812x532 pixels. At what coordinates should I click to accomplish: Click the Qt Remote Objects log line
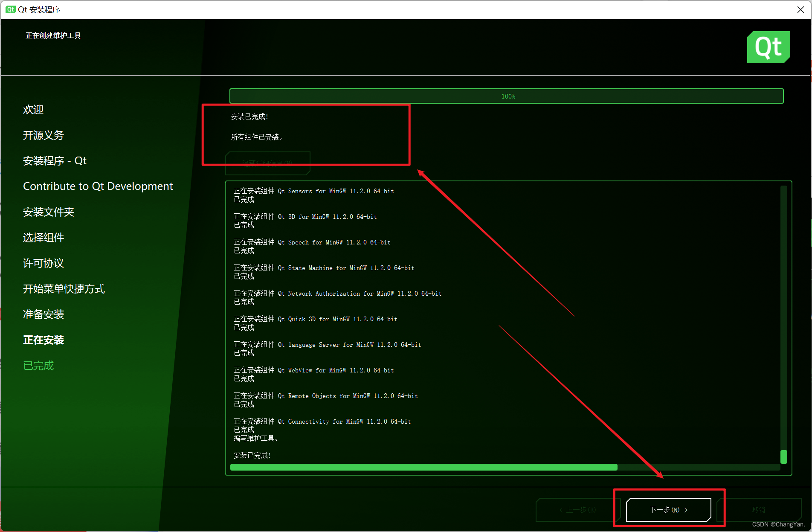(x=326, y=396)
